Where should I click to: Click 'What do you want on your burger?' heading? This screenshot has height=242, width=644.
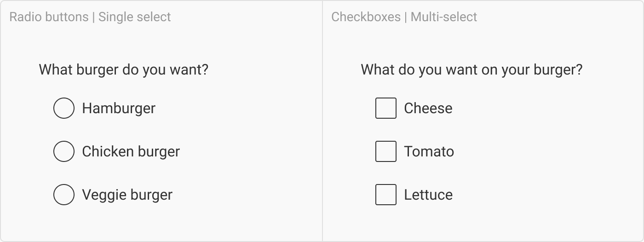pyautogui.click(x=471, y=70)
